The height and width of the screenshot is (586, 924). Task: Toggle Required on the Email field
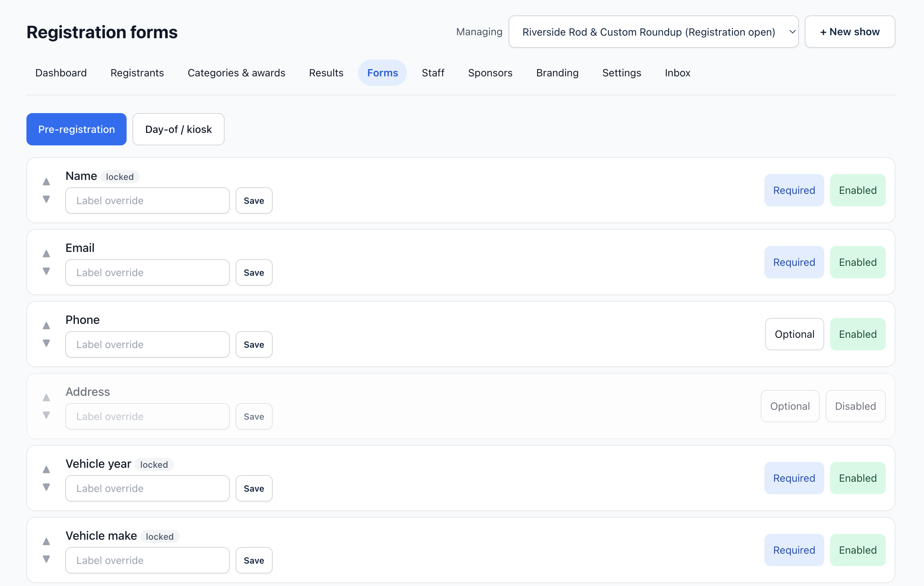pyautogui.click(x=794, y=262)
